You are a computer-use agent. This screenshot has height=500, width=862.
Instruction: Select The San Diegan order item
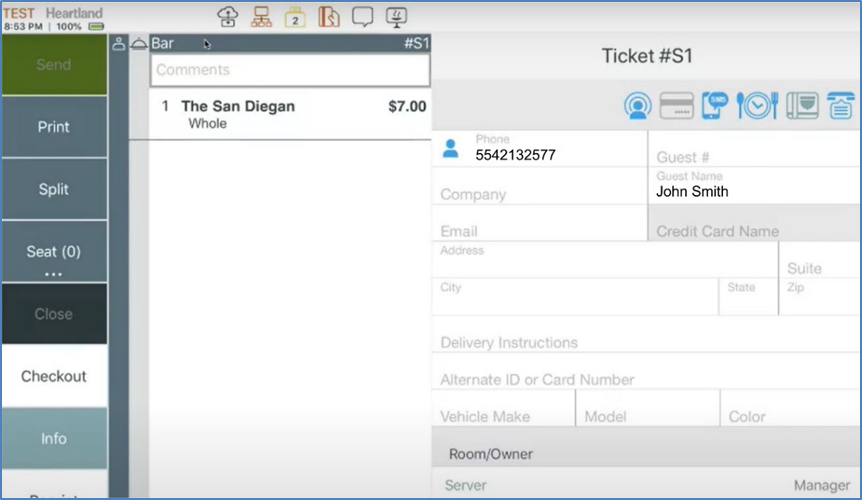pyautogui.click(x=290, y=114)
